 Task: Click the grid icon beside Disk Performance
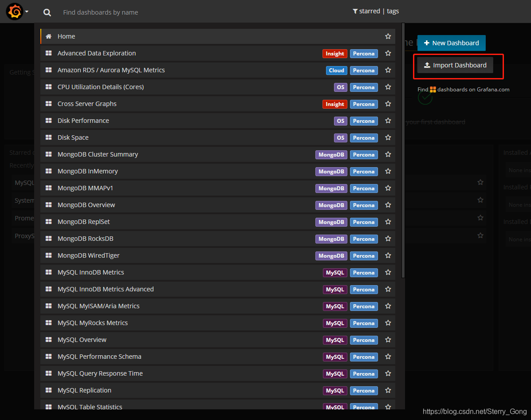click(48, 121)
